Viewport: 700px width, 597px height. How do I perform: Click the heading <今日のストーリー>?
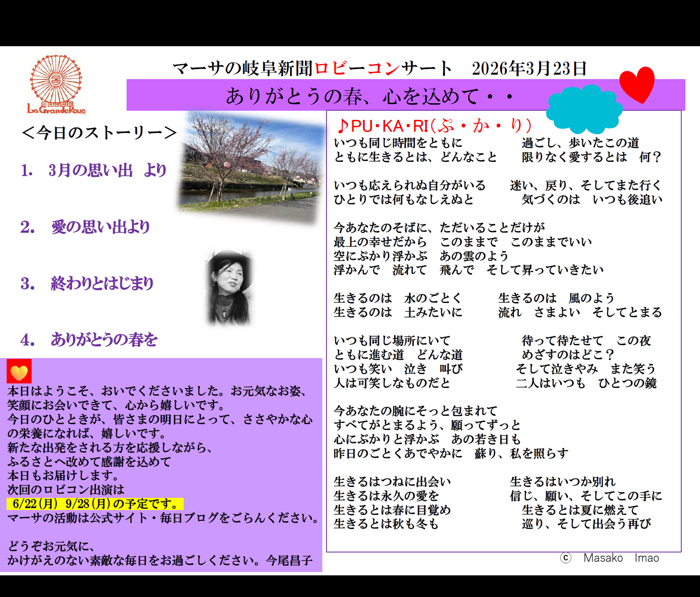pos(99,133)
